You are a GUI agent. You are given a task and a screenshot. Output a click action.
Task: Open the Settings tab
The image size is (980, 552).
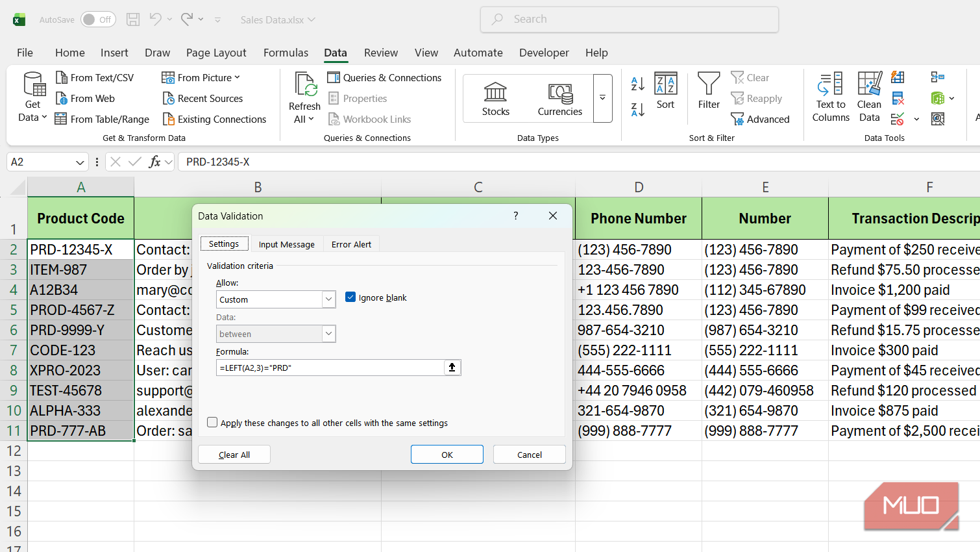[224, 244]
